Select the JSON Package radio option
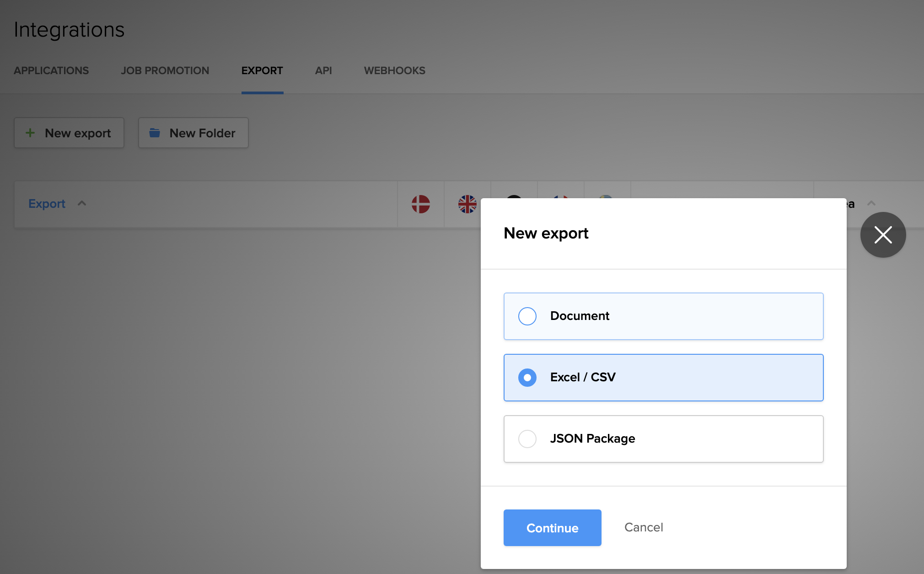The image size is (924, 574). pos(527,439)
